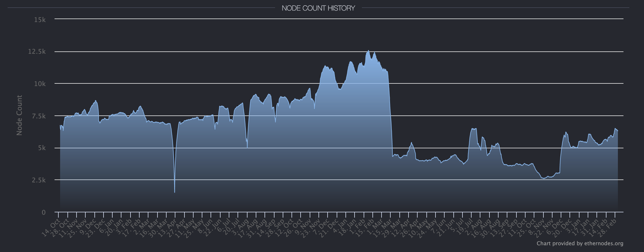Click the 9. Dec x-axis date label
Screen dimensions: 644x252
coord(88,227)
